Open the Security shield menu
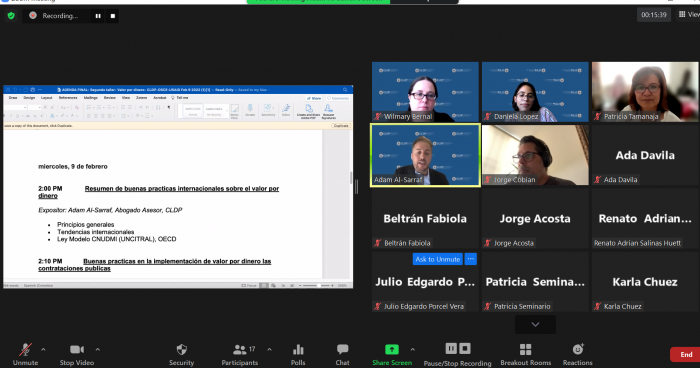 click(181, 355)
